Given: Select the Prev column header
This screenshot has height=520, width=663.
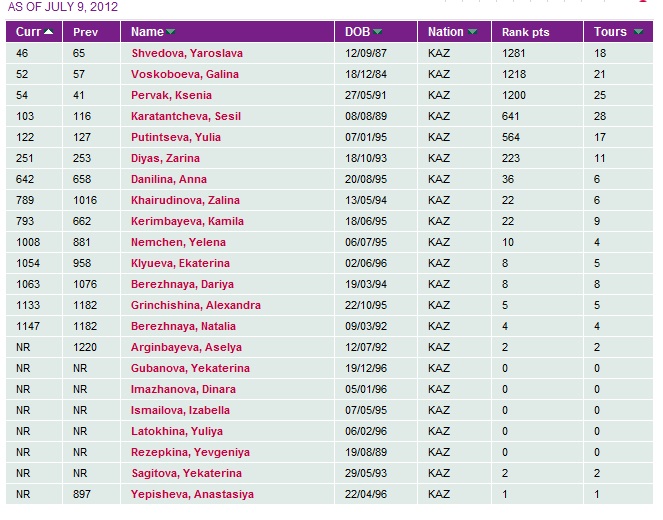Looking at the screenshot, I should 85,32.
